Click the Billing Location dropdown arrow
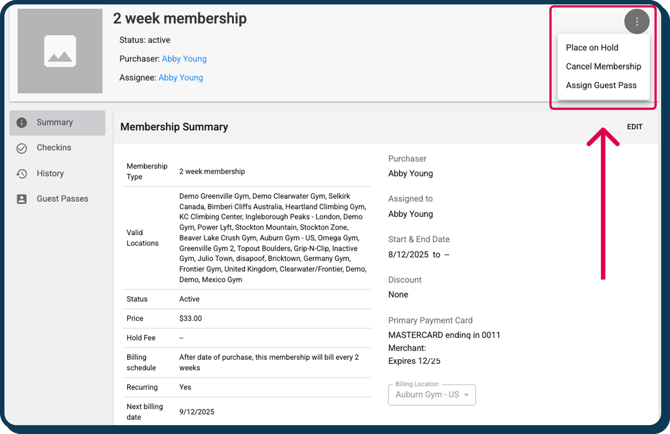The width and height of the screenshot is (670, 434). click(467, 395)
